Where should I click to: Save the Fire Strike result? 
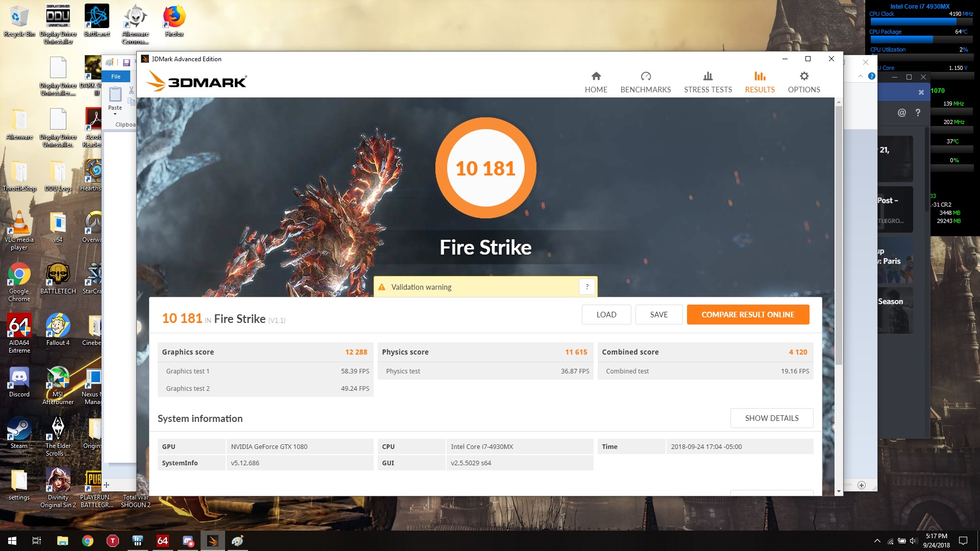point(658,314)
